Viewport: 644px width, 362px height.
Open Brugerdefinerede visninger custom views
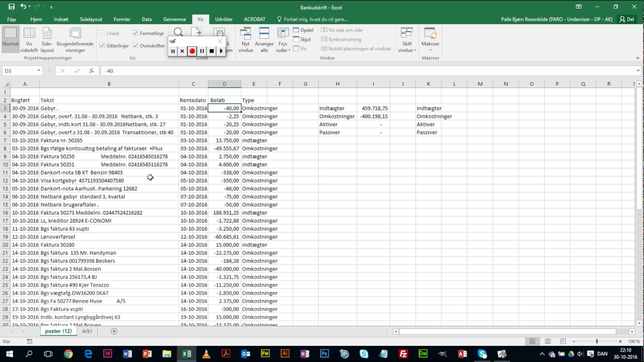pyautogui.click(x=75, y=40)
